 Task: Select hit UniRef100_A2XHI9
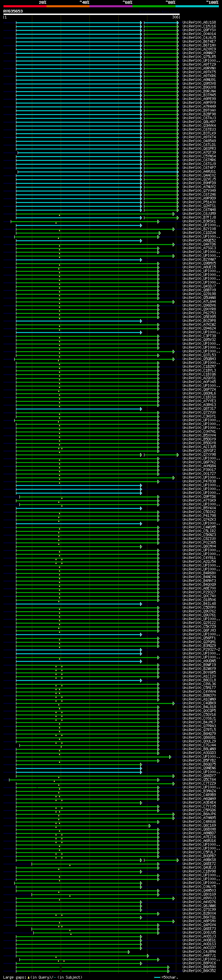[199, 49]
